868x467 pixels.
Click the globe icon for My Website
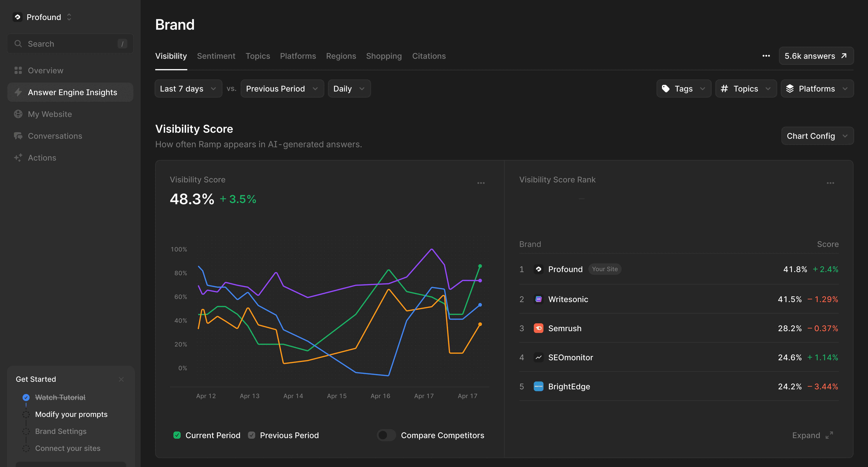coord(18,114)
